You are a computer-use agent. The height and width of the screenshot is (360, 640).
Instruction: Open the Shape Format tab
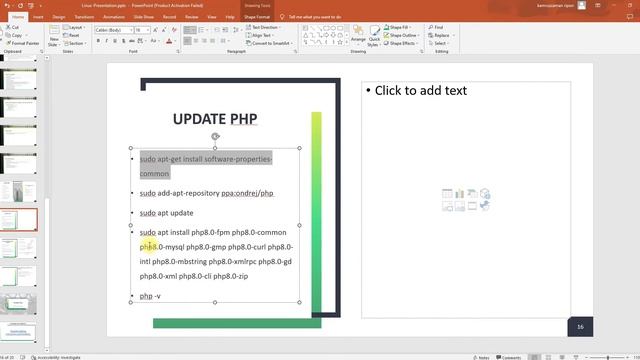(257, 17)
